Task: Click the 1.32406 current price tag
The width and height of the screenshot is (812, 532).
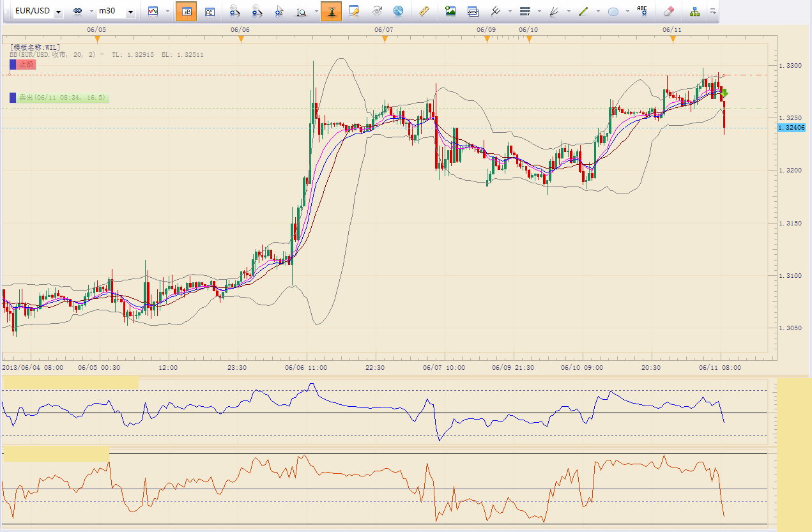Action: click(x=792, y=128)
